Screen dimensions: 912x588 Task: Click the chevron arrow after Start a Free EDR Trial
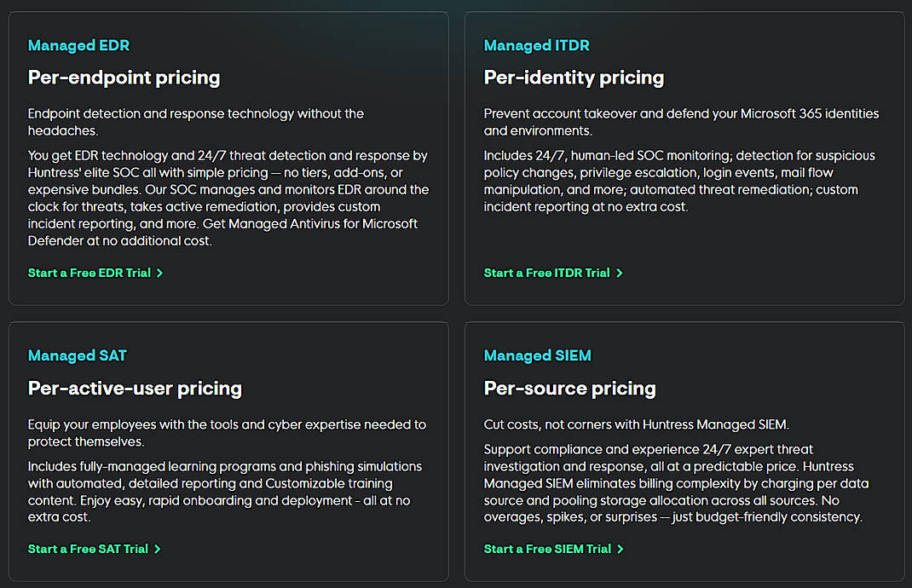point(159,274)
